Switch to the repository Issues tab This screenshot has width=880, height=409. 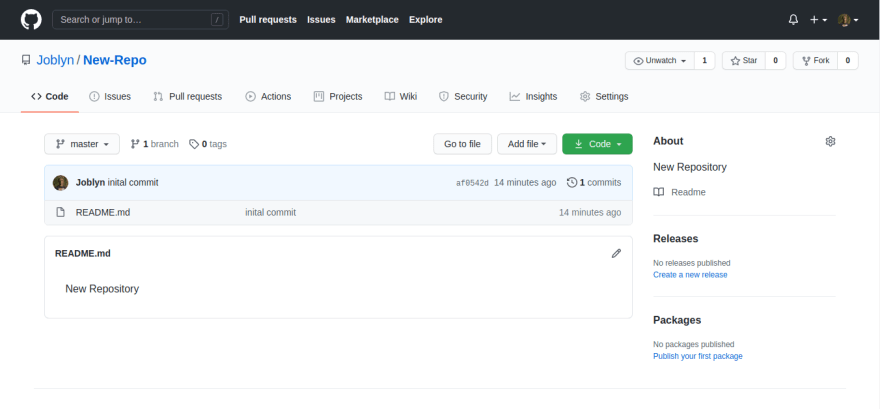(110, 96)
